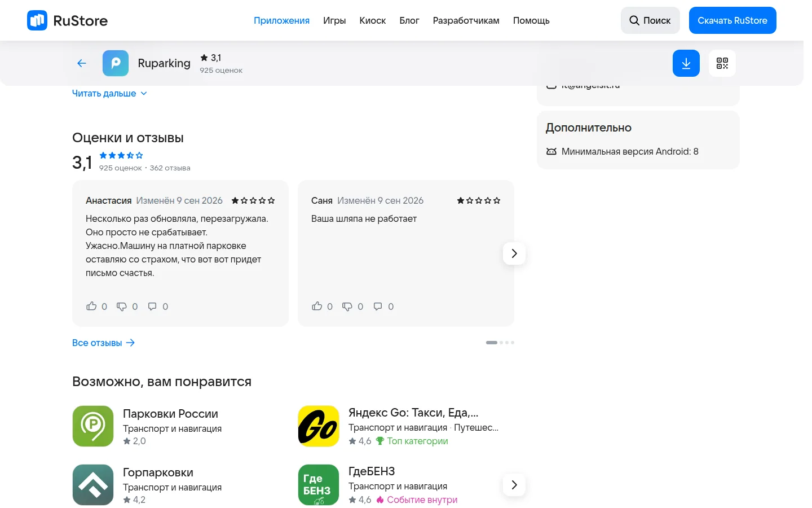
Task: Show next reviews with the right chevron
Action: coord(514,253)
